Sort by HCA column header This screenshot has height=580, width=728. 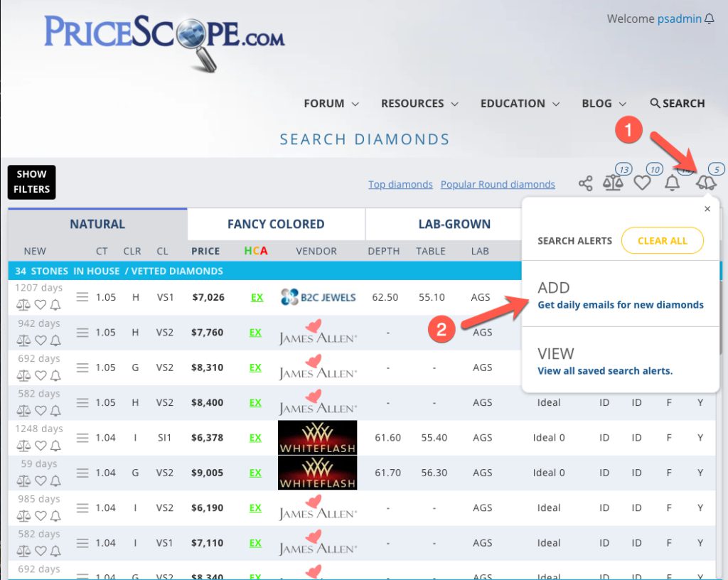tap(256, 251)
